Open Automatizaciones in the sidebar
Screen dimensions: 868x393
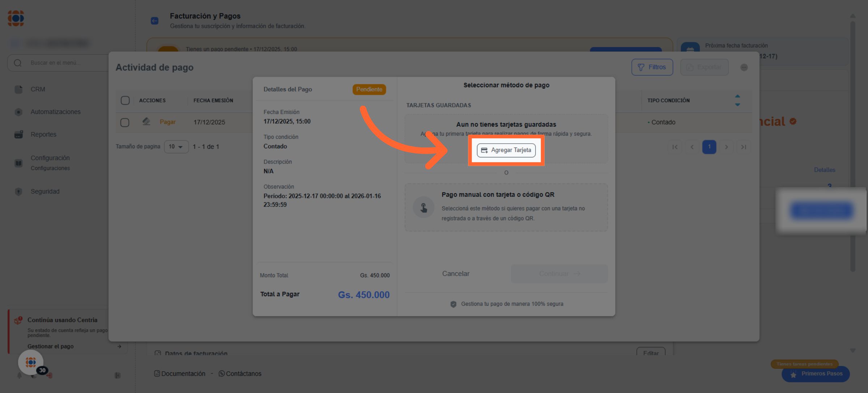tap(55, 112)
